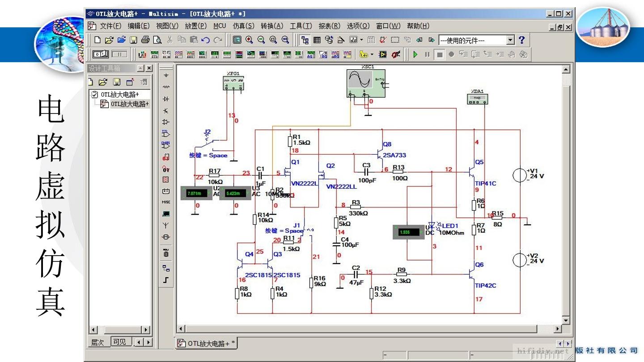The width and height of the screenshot is (644, 362).
Task: Toggle the pause switch beside simulation switch
Action: coord(119,55)
